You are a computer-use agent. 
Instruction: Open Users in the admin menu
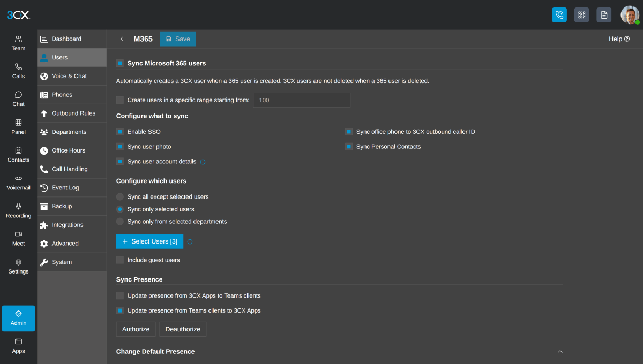[72, 58]
